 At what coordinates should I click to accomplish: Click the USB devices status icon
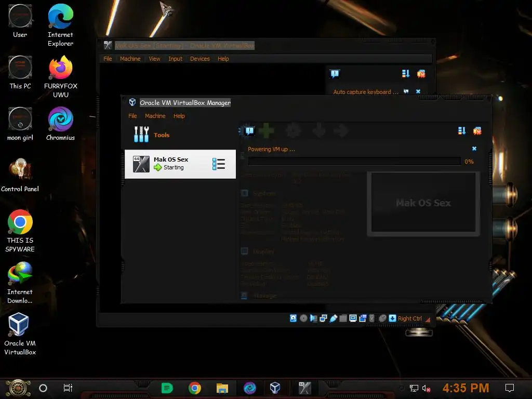pyautogui.click(x=333, y=318)
